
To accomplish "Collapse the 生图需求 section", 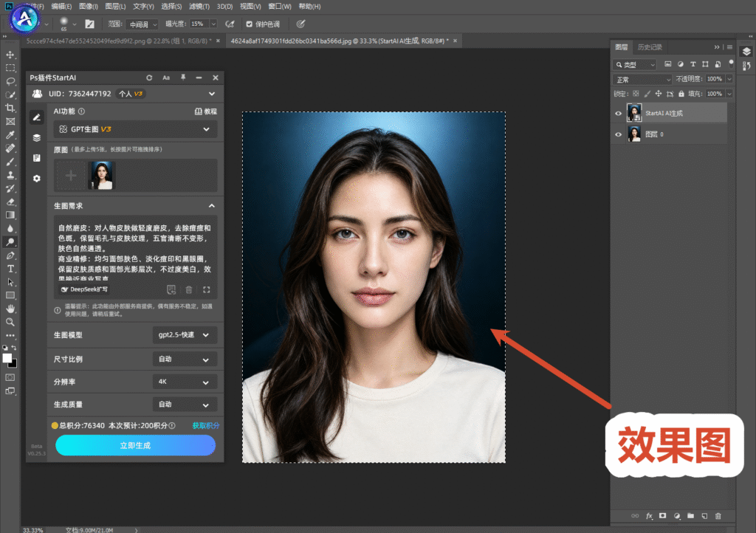I will coord(212,206).
